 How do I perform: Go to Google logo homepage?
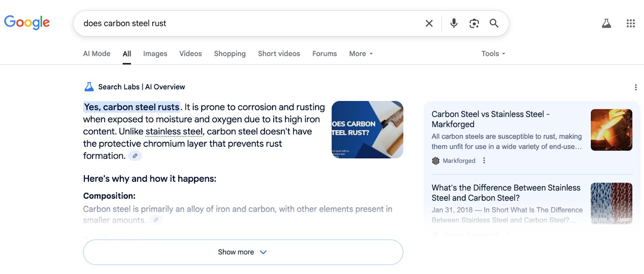[x=27, y=23]
